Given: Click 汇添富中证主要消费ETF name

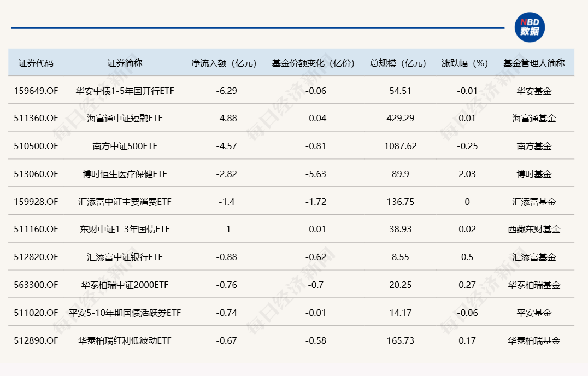Looking at the screenshot, I should point(125,202).
